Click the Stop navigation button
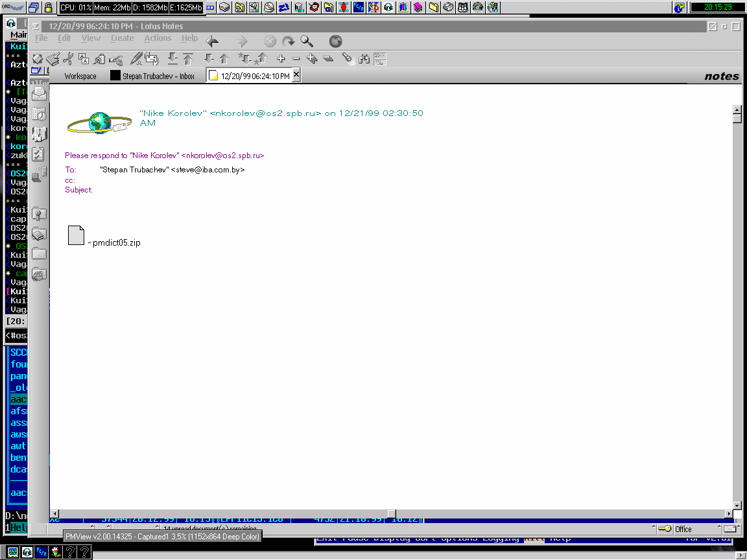Viewport: 747px width, 560px height. coord(270,41)
